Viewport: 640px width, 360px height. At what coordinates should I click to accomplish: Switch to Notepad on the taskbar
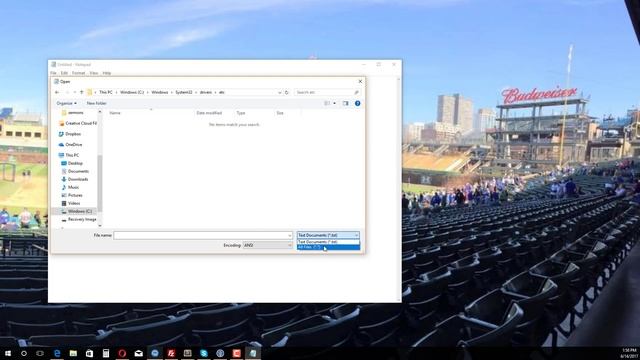[x=253, y=353]
